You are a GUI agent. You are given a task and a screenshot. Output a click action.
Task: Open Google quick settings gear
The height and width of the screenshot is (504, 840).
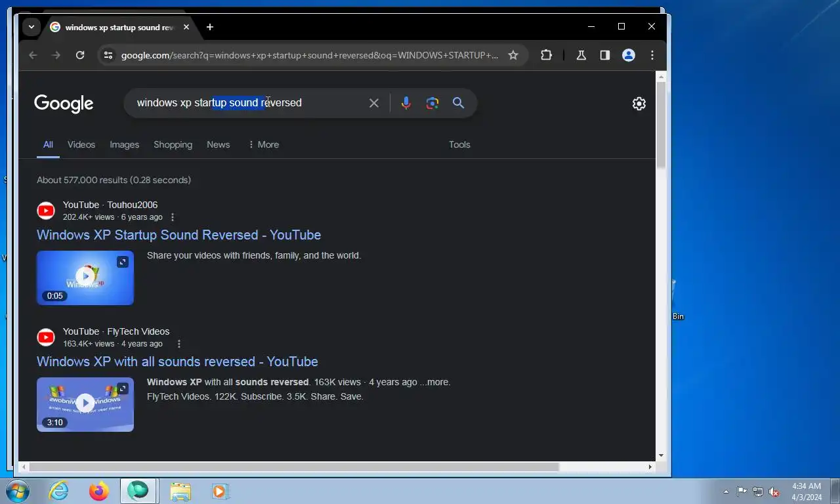tap(639, 104)
